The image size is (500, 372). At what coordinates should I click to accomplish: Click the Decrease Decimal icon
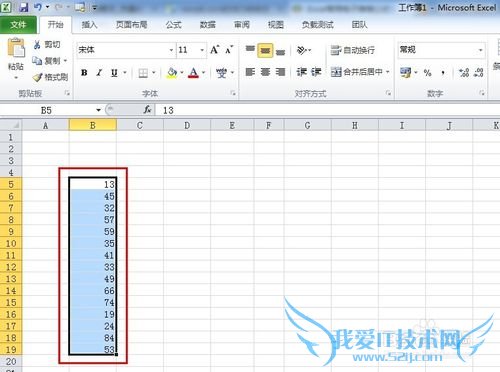(479, 72)
